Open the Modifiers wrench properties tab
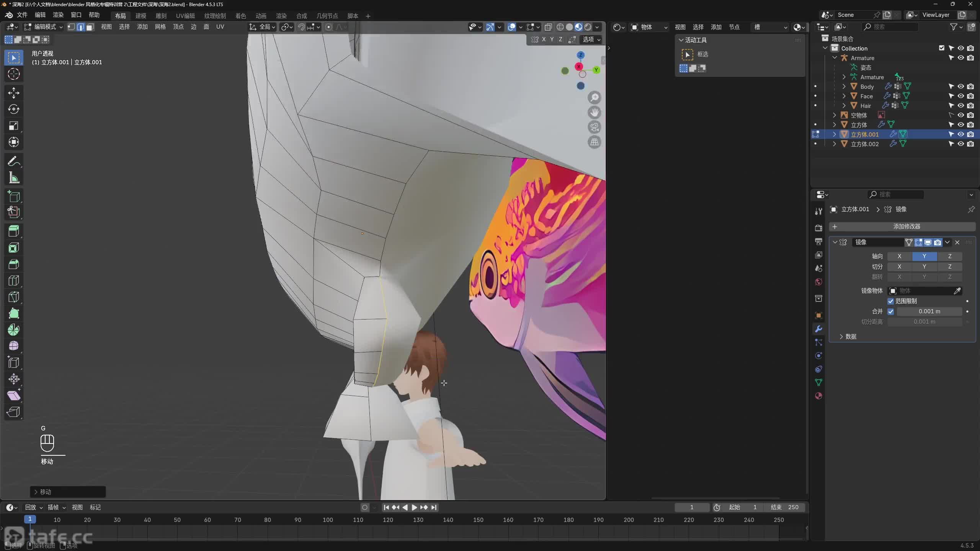 [818, 329]
